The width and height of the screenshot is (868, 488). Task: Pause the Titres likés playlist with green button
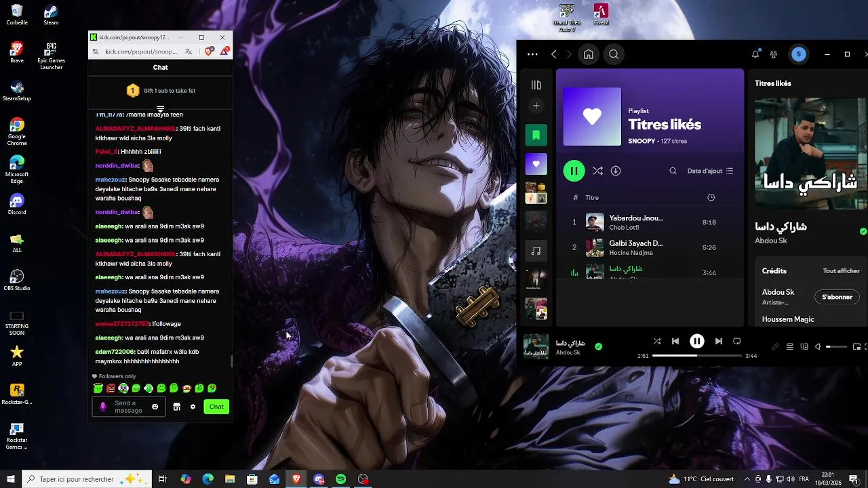(574, 171)
